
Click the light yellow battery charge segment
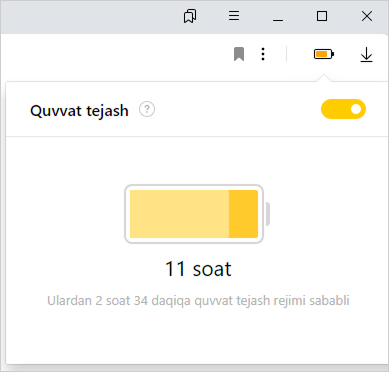179,214
